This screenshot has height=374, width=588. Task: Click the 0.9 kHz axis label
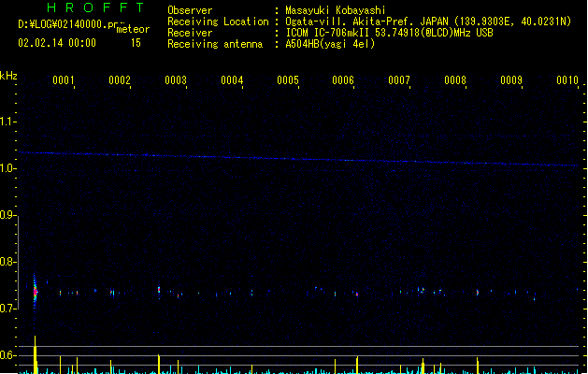click(x=7, y=215)
